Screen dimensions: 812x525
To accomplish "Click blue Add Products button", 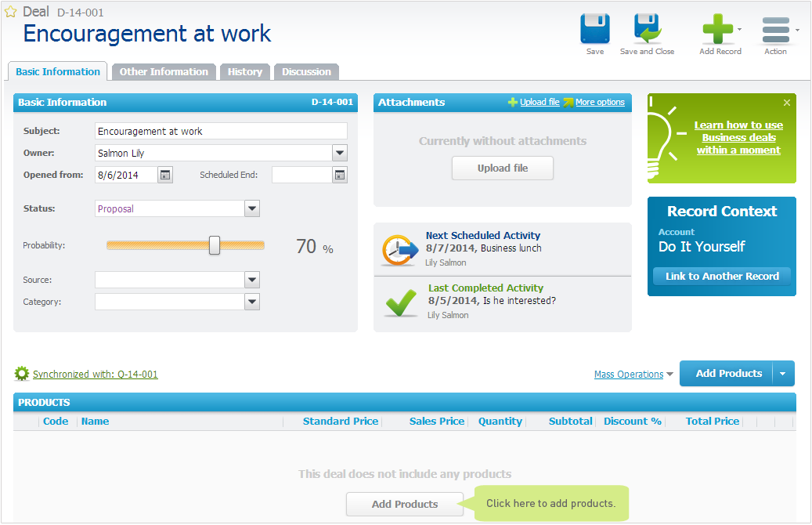I will click(726, 374).
